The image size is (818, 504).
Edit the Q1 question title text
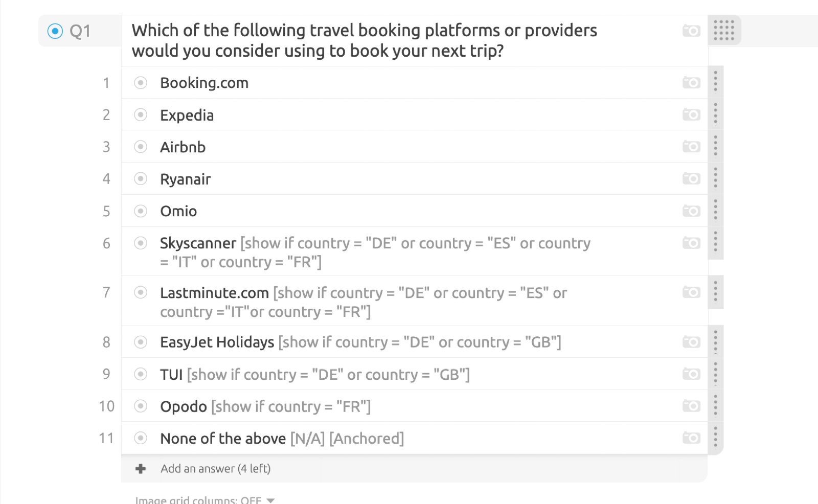point(364,40)
